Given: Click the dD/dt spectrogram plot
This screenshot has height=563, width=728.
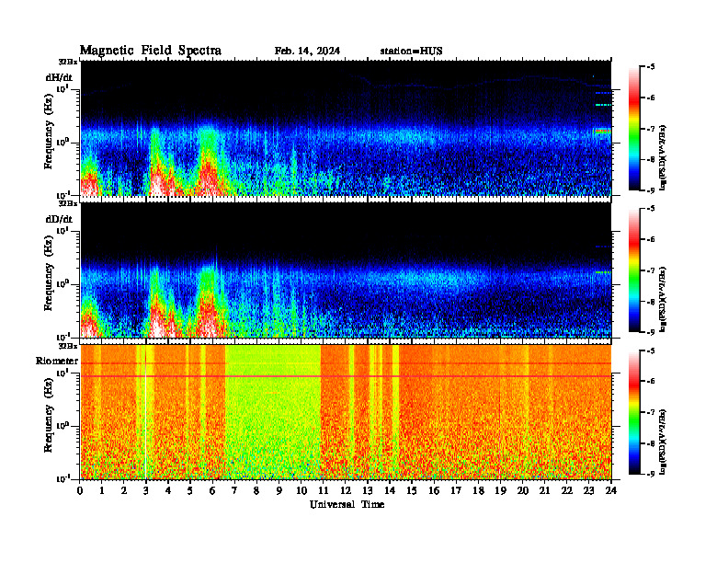Looking at the screenshot, I should [x=346, y=270].
